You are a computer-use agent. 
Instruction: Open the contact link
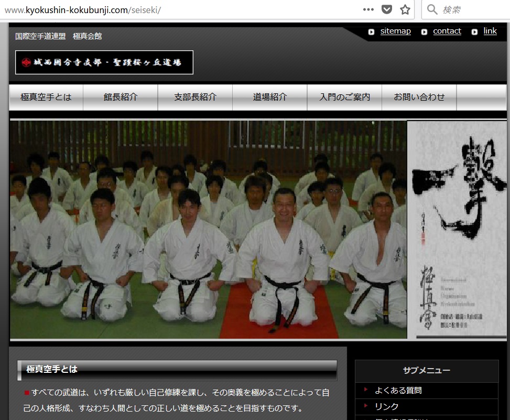[447, 31]
